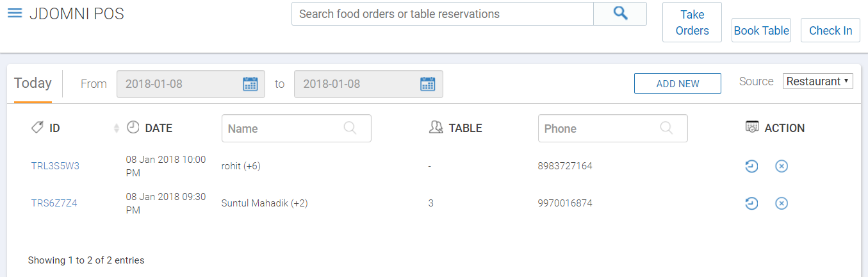The image size is (868, 277).
Task: Expand the Source Restaurant dropdown
Action: click(x=818, y=81)
